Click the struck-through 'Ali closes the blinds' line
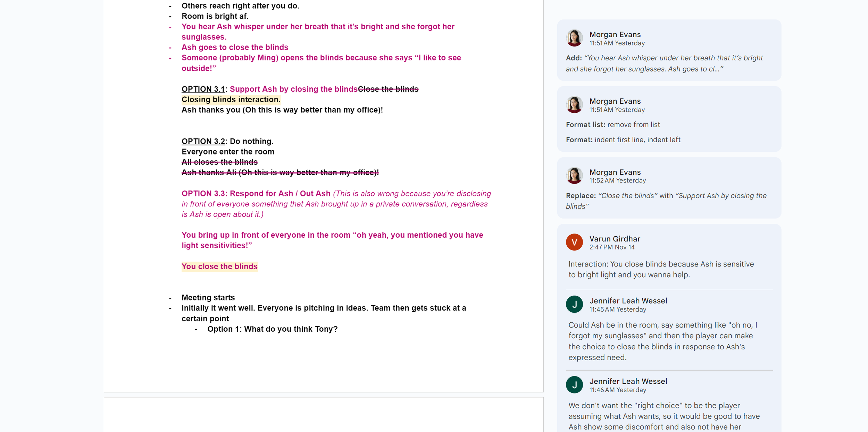The height and width of the screenshot is (432, 868). [219, 162]
